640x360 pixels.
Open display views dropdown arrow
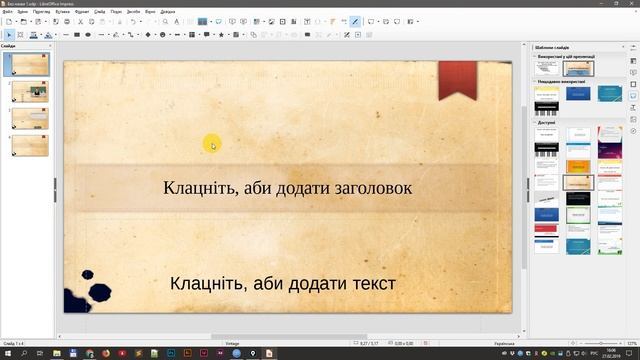[211, 22]
